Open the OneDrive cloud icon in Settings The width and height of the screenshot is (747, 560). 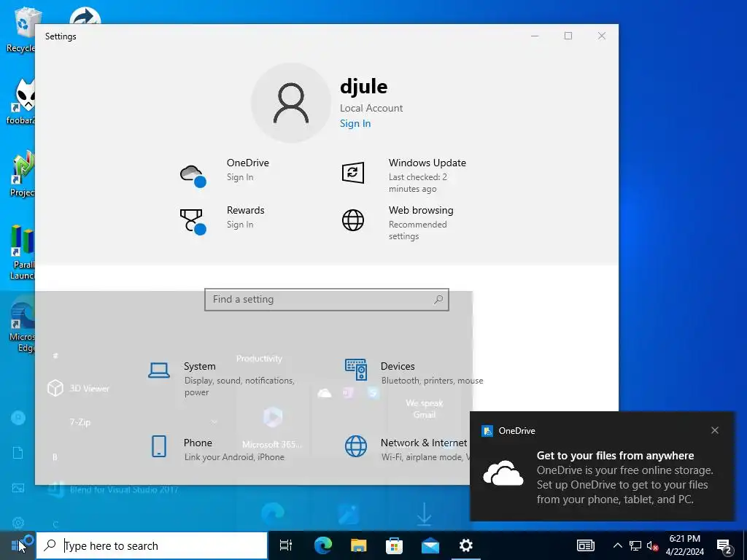tap(193, 176)
